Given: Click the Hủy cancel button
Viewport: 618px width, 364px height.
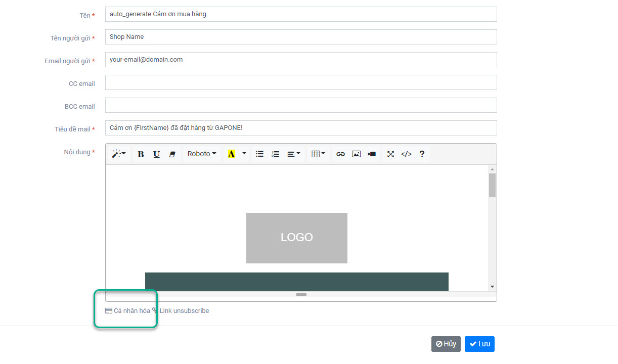Looking at the screenshot, I should pyautogui.click(x=446, y=344).
